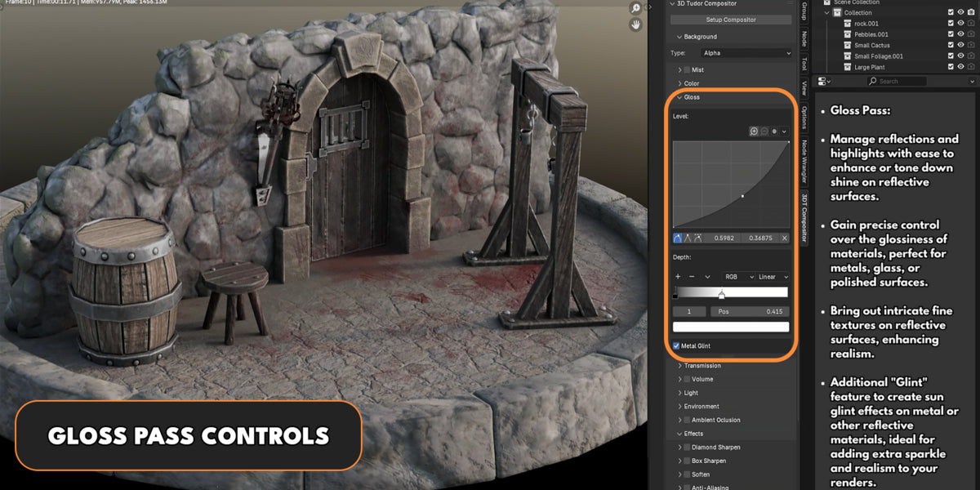Click the white color swatch below Pos
The height and width of the screenshot is (490, 980).
731,327
